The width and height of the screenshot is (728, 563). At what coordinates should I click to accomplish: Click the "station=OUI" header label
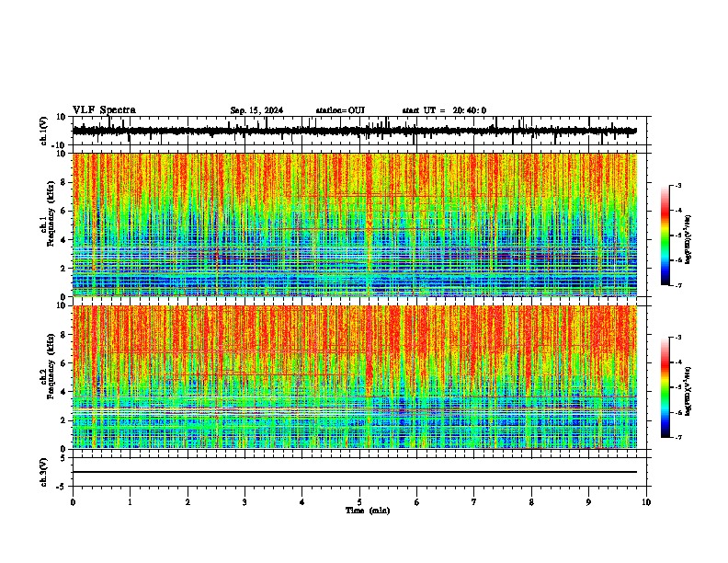(340, 110)
